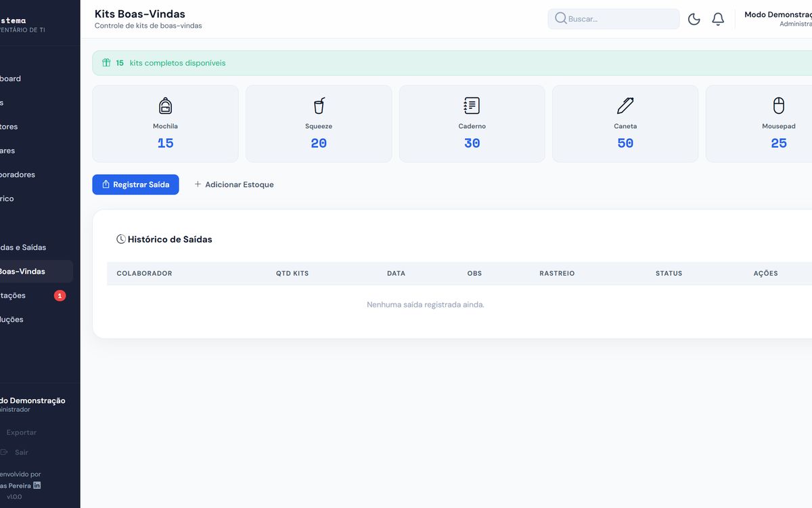Click the Adicionar Estoque button

pyautogui.click(x=234, y=184)
